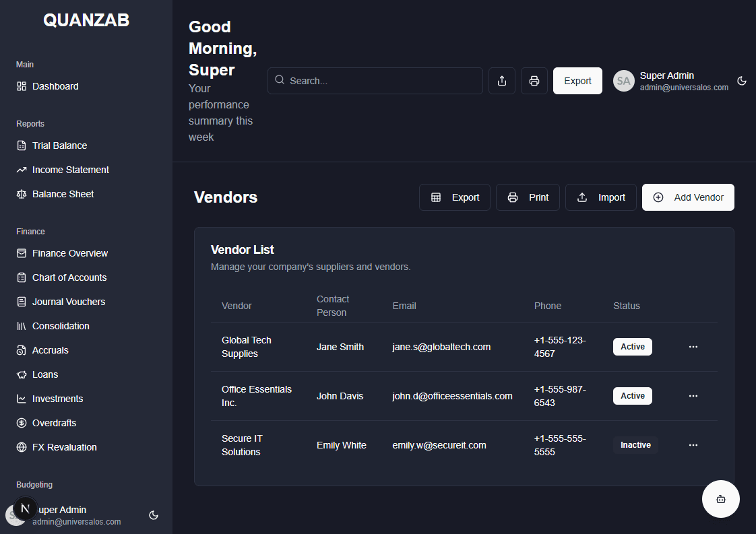
Task: Click the Vendor column header
Action: pyautogui.click(x=237, y=306)
